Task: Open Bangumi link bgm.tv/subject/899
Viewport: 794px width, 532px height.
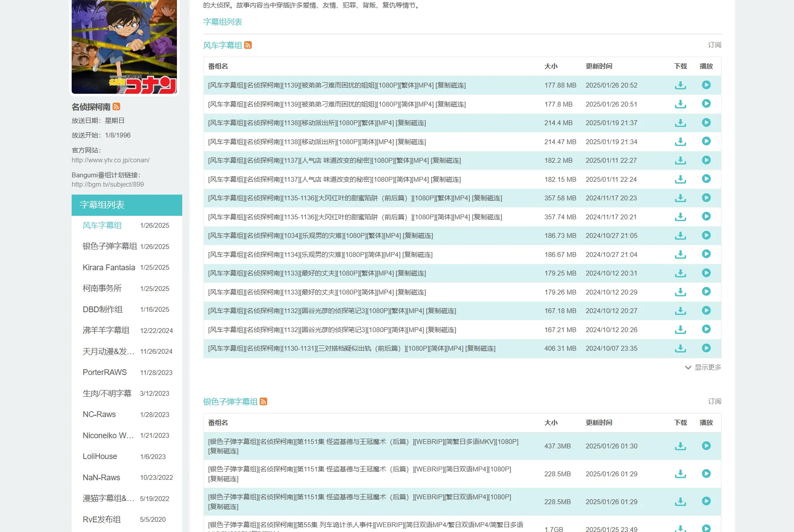Action: (x=107, y=184)
